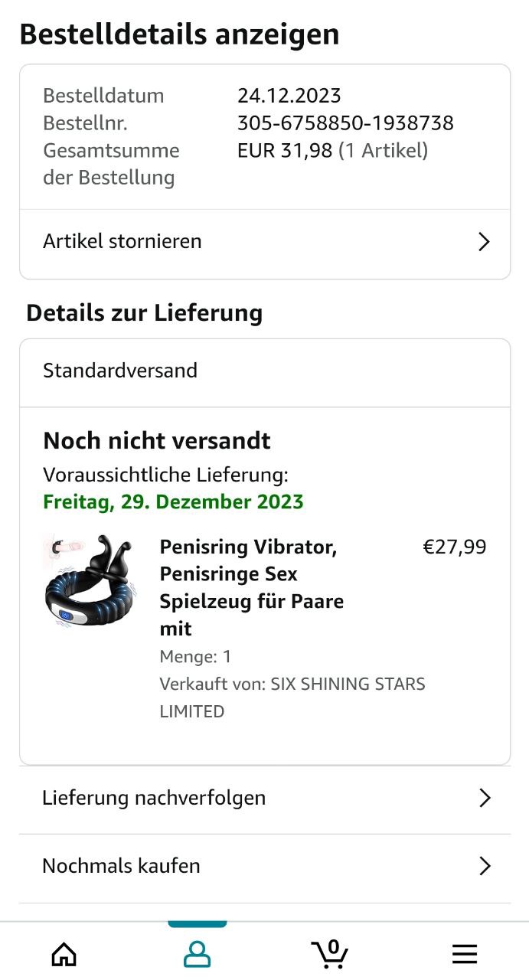The height and width of the screenshot is (980, 529).
Task: Open the account profile icon
Action: 198,954
